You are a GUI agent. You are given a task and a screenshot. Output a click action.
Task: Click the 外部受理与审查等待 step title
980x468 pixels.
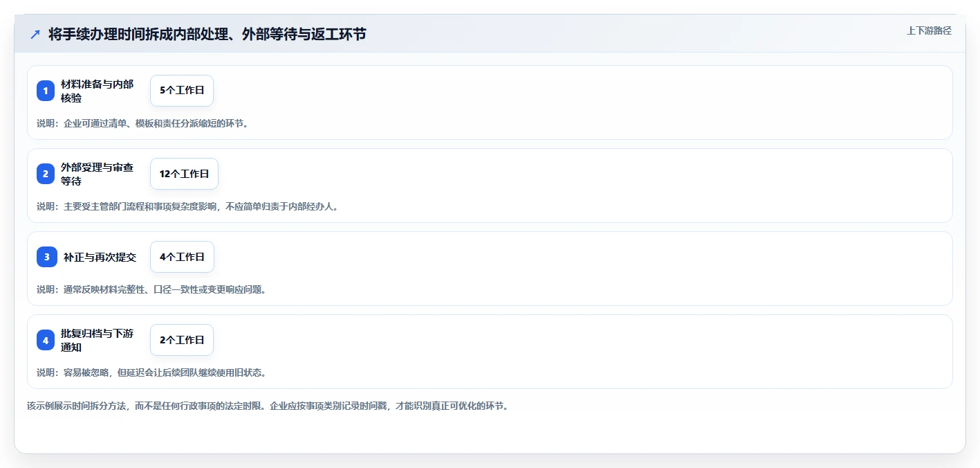[x=98, y=174]
